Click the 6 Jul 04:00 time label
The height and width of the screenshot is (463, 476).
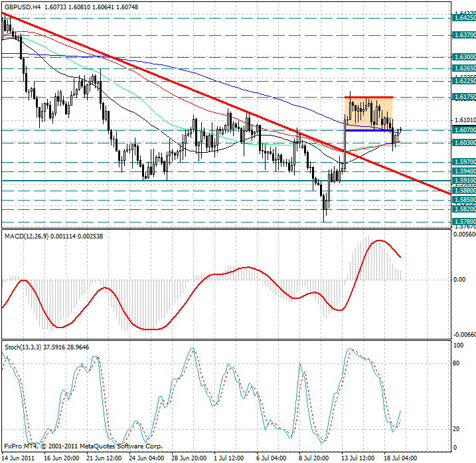271,458
